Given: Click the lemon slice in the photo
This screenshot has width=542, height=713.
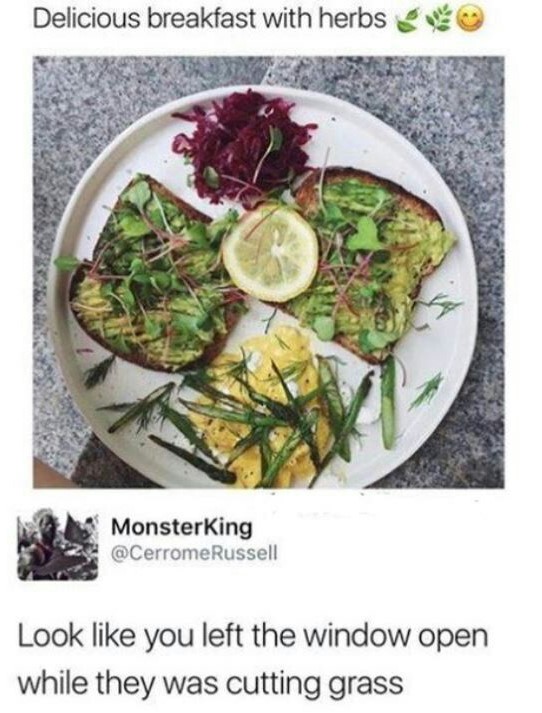Looking at the screenshot, I should (x=271, y=253).
